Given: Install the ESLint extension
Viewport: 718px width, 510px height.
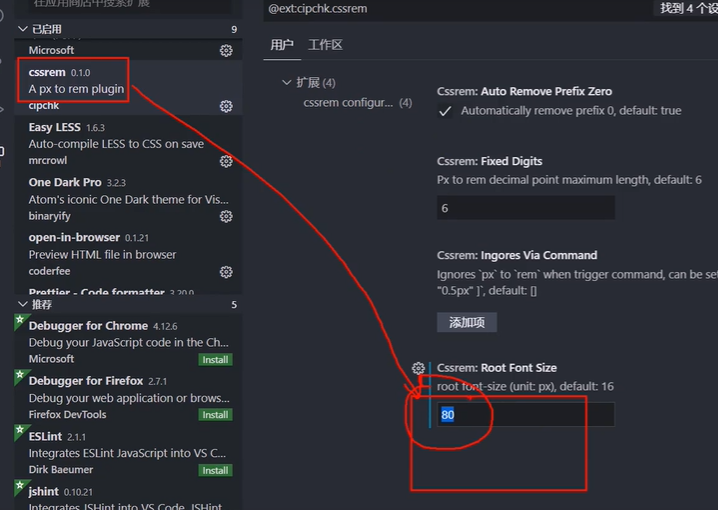Looking at the screenshot, I should point(215,471).
